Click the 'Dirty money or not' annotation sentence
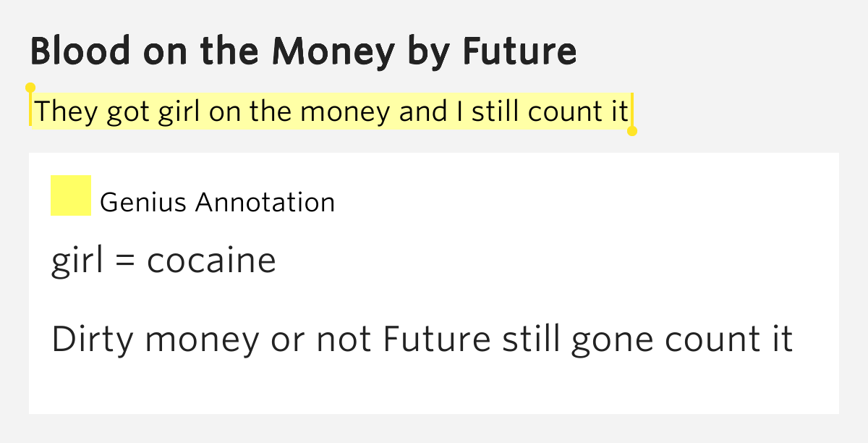 click(422, 339)
